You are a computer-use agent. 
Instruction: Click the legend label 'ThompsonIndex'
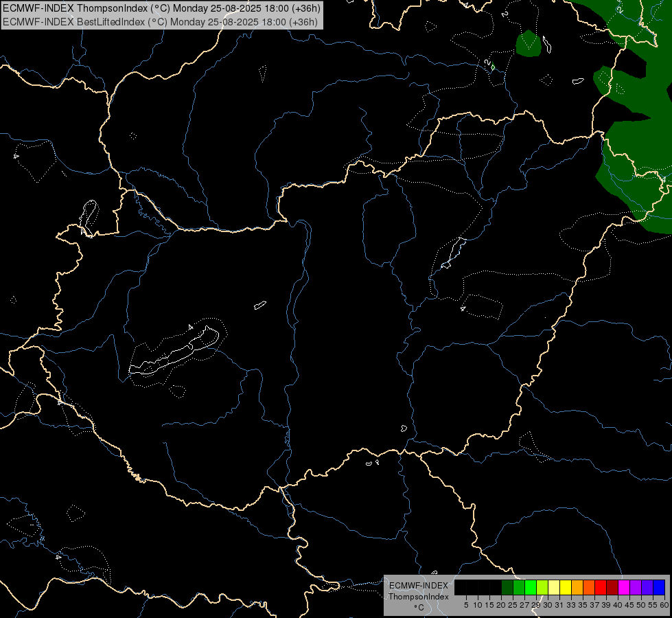coord(419,597)
